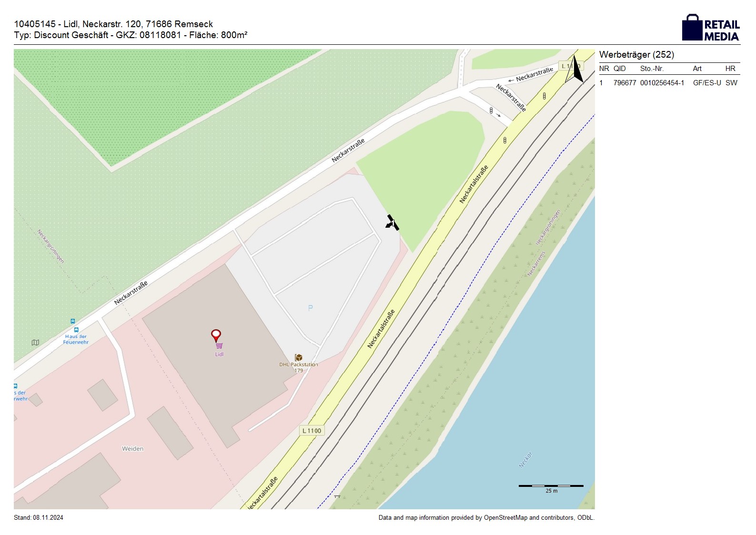Click the QID column header

pyautogui.click(x=619, y=69)
